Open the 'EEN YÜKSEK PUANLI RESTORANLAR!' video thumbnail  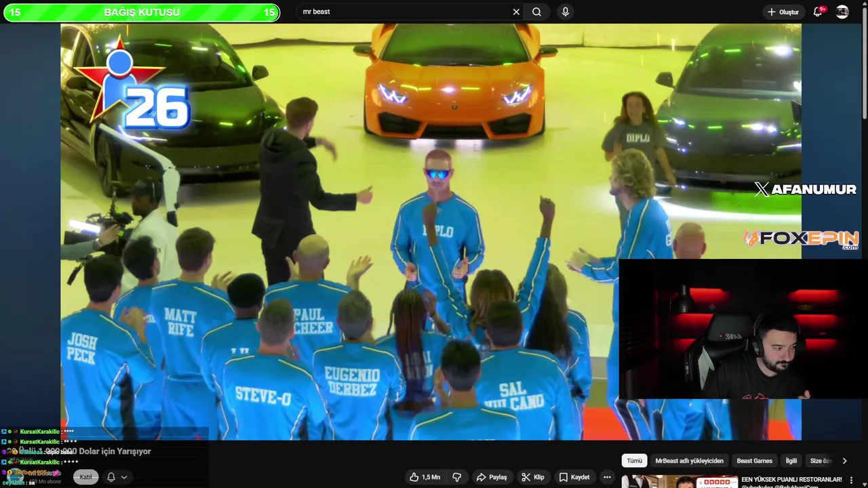pos(679,482)
